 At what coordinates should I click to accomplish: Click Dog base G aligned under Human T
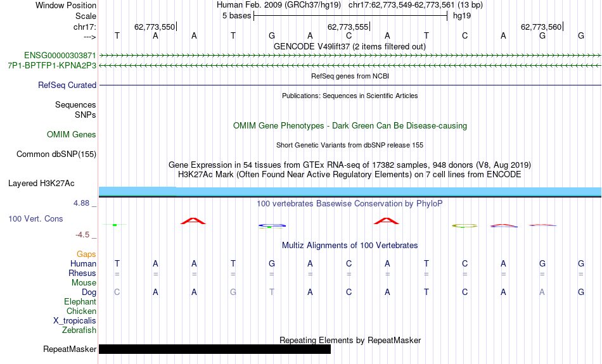point(233,292)
